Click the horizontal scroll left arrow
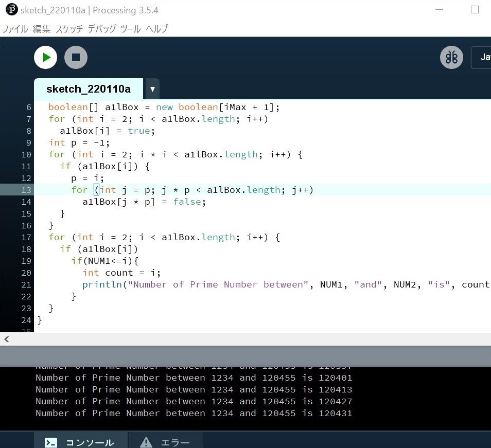 coord(7,339)
